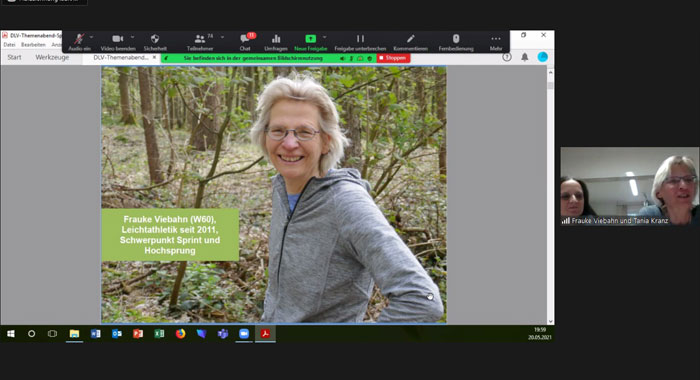Unmute microphone with Audio ein
700x380 pixels.
pos(79,42)
